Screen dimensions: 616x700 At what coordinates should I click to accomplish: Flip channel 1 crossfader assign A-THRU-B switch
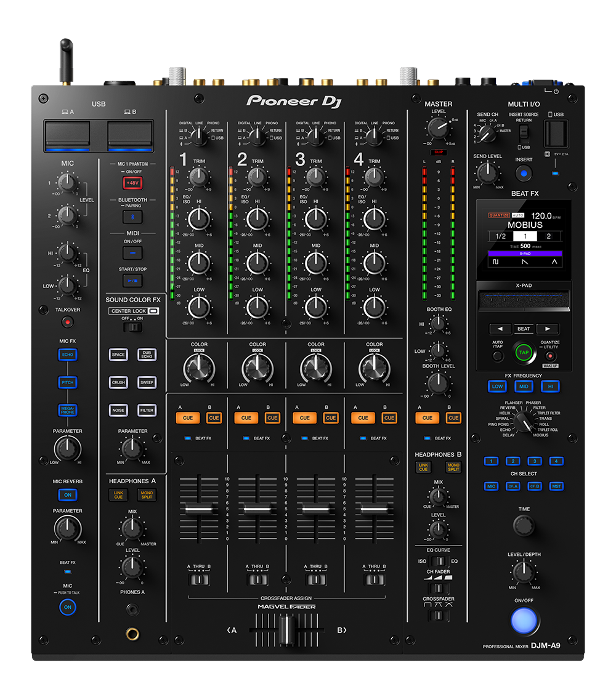(199, 579)
